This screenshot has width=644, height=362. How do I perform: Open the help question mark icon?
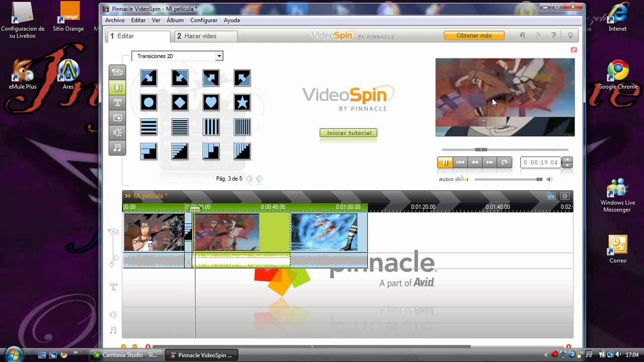pyautogui.click(x=553, y=36)
